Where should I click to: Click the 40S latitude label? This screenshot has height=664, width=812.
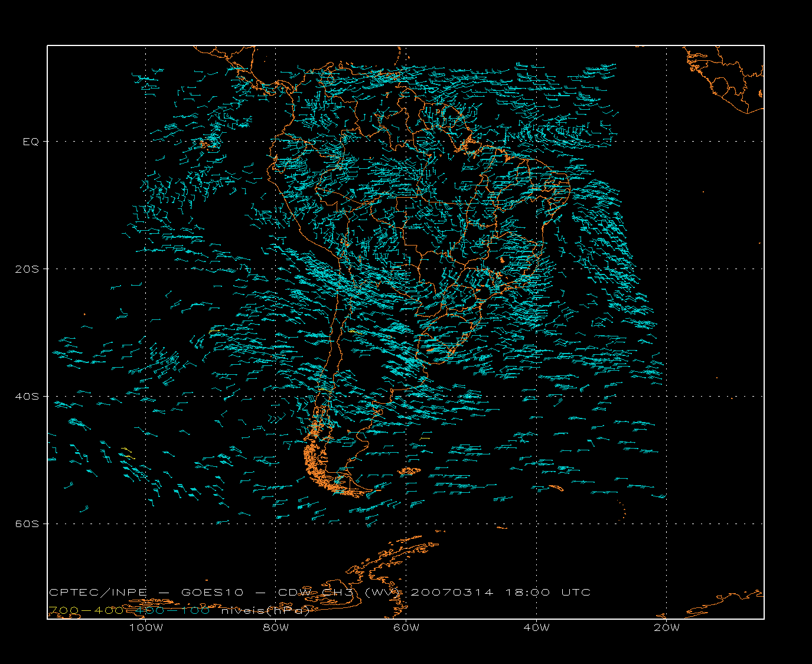[x=27, y=396]
